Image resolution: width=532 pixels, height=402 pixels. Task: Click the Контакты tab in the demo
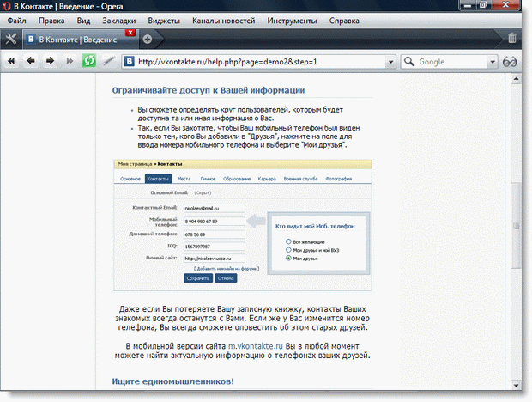coord(158,179)
